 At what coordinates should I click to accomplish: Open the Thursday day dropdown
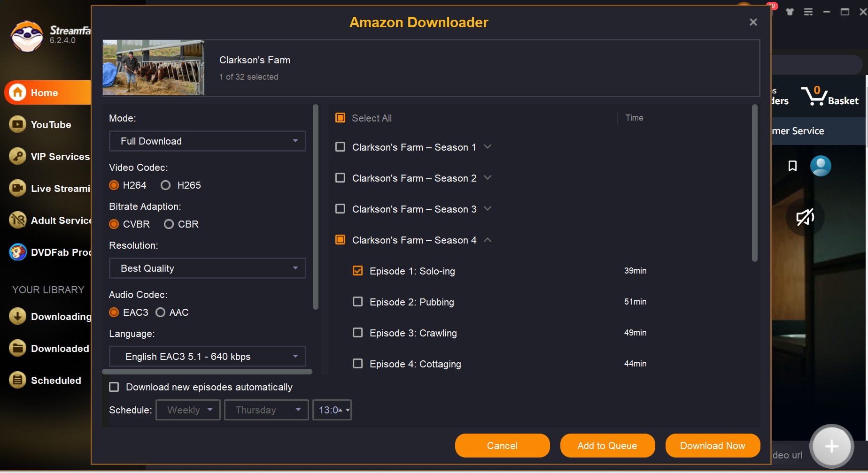pos(266,410)
